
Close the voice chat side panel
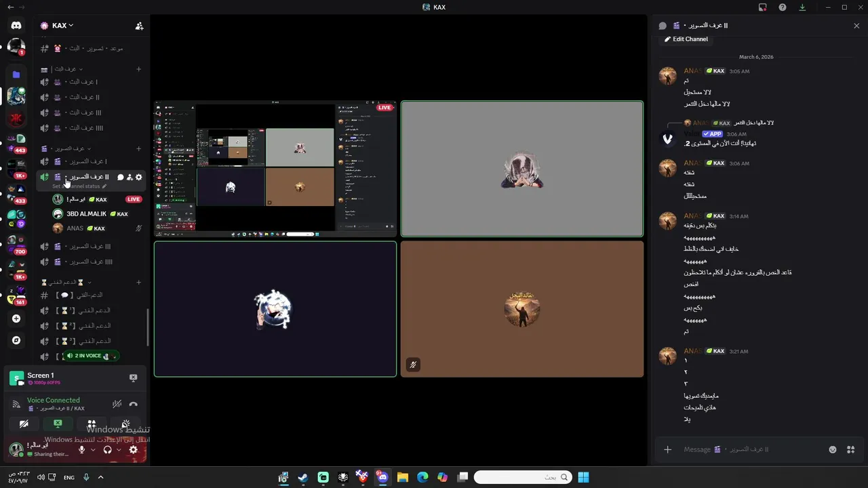(x=856, y=26)
